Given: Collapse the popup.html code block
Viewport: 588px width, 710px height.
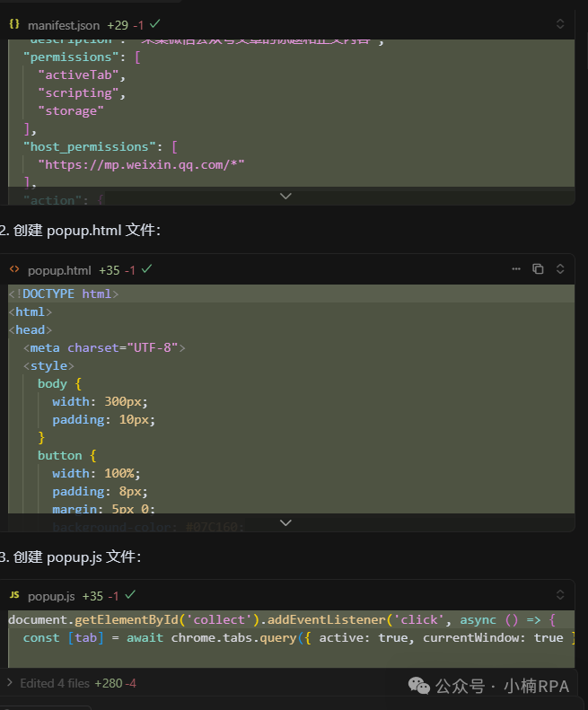Looking at the screenshot, I should pos(560,269).
